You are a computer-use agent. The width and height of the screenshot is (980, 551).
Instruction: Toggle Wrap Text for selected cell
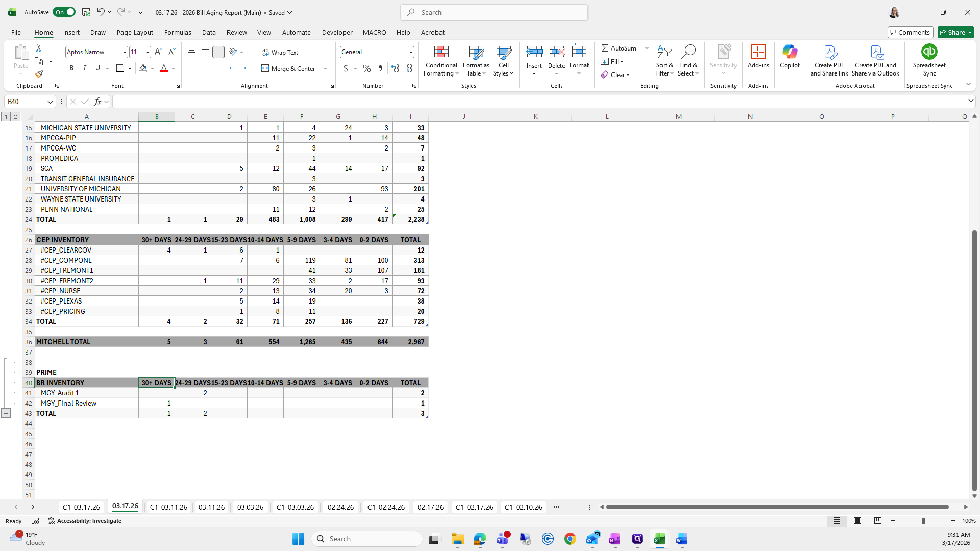point(280,52)
